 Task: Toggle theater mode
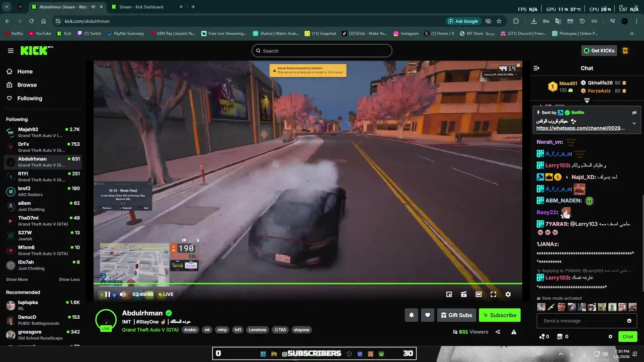point(478,295)
